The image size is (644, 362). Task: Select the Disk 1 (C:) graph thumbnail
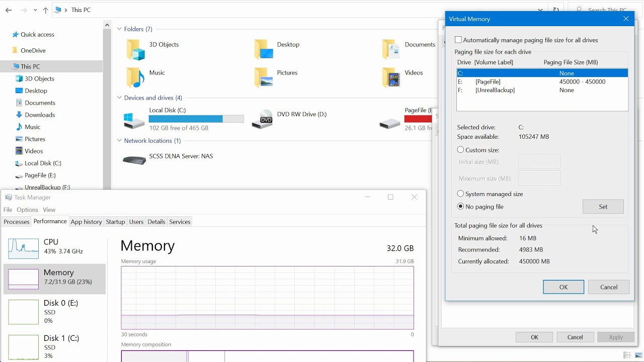24,347
